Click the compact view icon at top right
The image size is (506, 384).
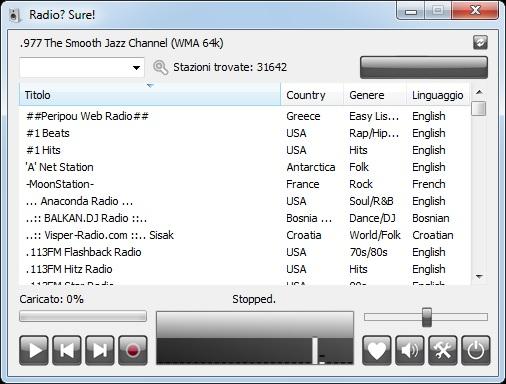point(480,43)
